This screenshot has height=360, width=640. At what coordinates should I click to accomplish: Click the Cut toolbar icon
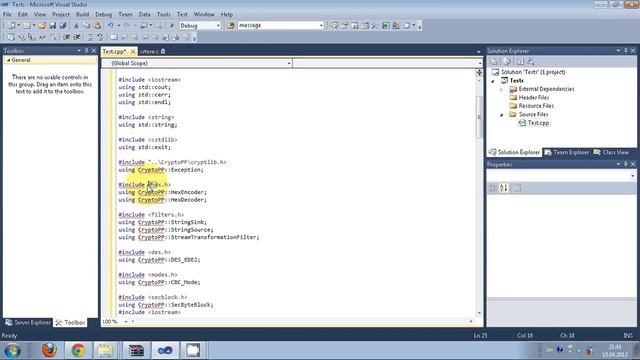click(x=76, y=25)
